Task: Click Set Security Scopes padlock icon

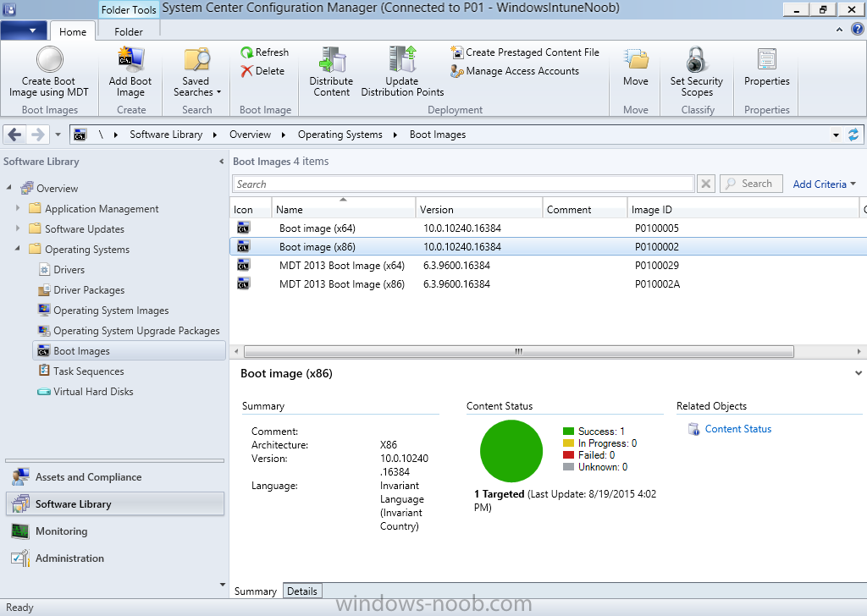Action: (x=697, y=60)
